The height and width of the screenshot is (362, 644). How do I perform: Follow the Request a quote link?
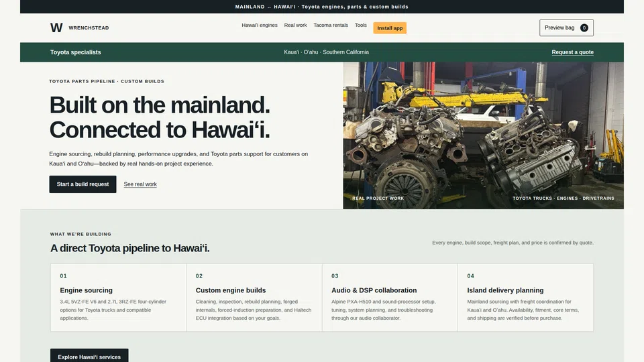pyautogui.click(x=572, y=52)
